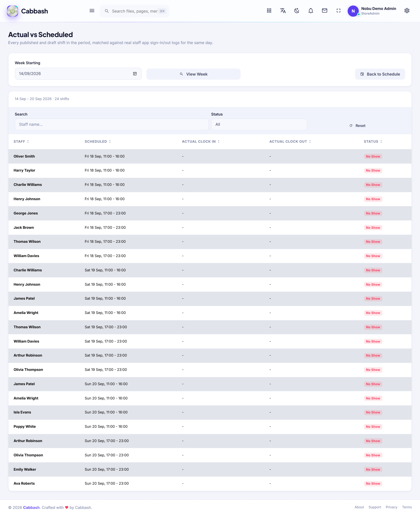The image size is (420, 515).
Task: Select the Emily Walker staff name
Action: point(25,469)
